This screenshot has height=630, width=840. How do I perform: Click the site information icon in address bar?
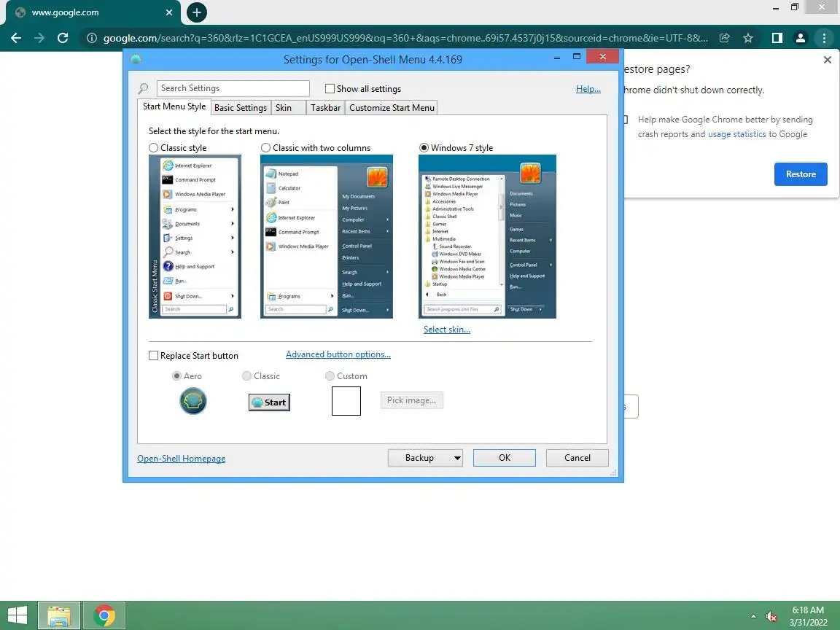point(92,38)
